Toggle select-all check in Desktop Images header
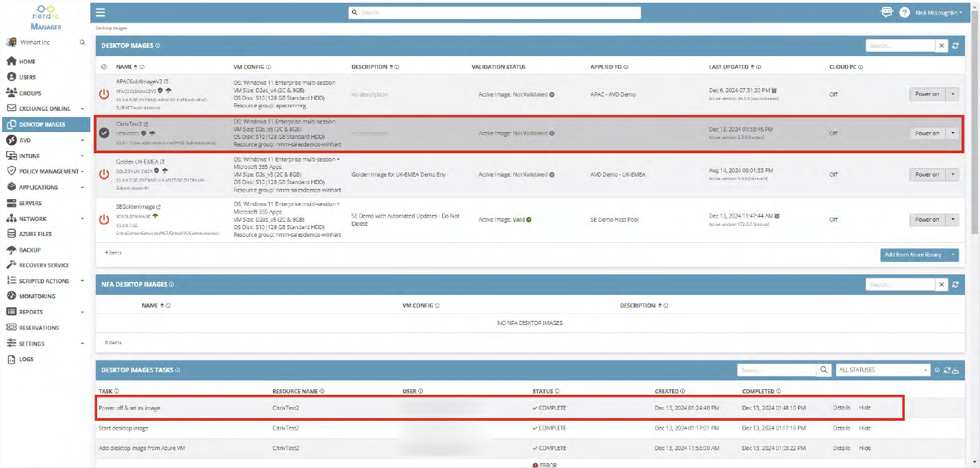 coord(103,67)
